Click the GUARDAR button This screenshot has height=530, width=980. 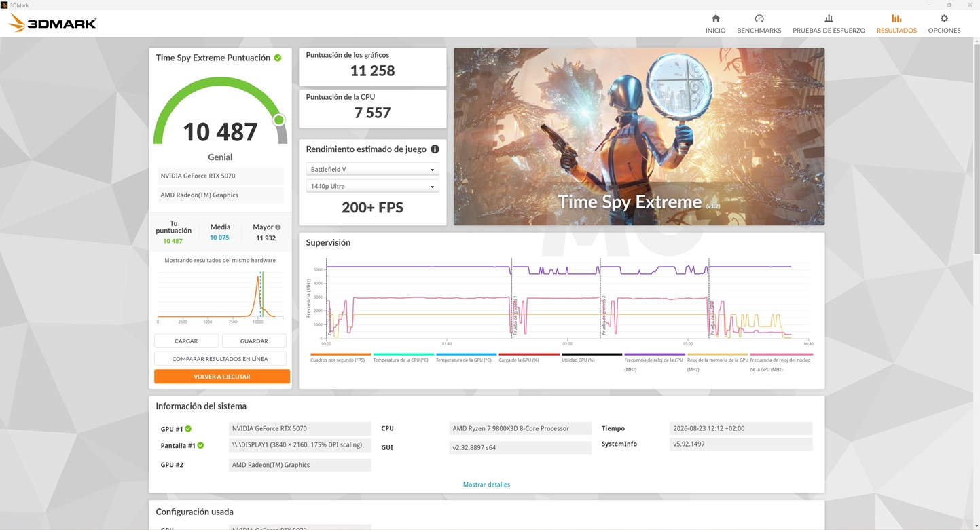254,341
